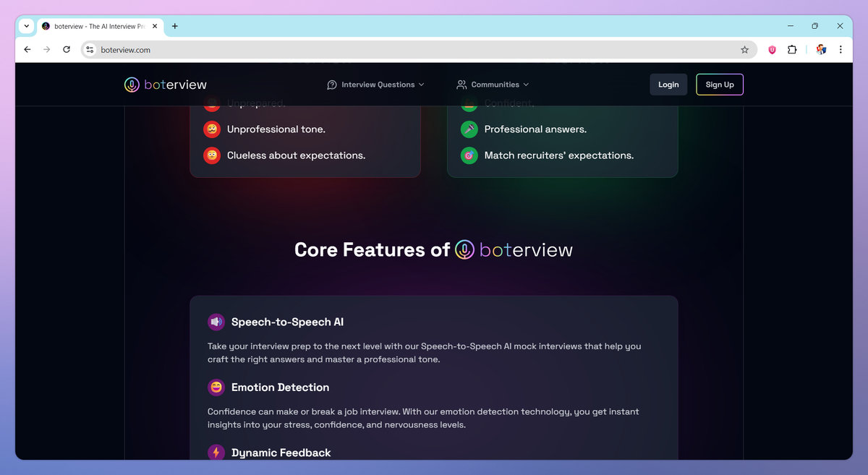
Task: Minimize the browser window
Action: [789, 26]
